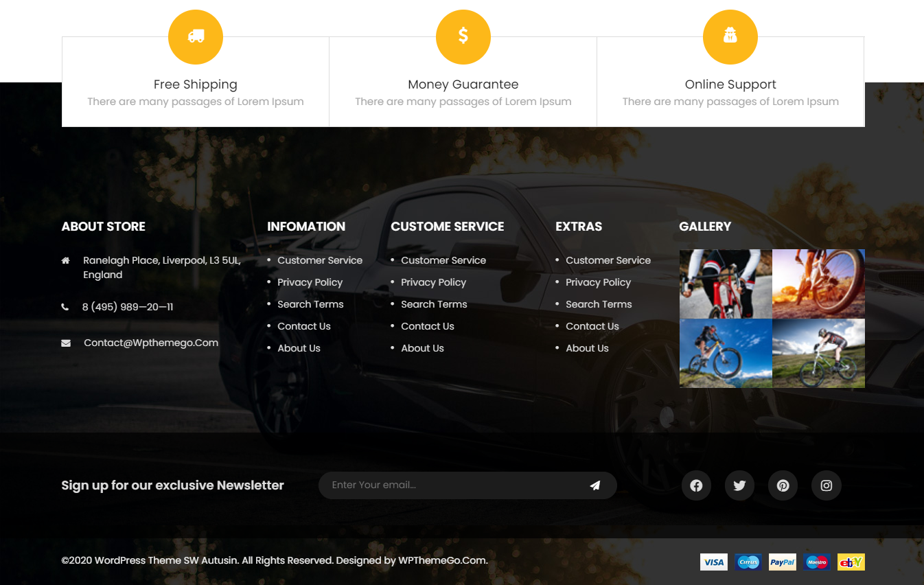Open Customer Service under Extras
Image resolution: width=924 pixels, height=585 pixels.
[x=608, y=260]
